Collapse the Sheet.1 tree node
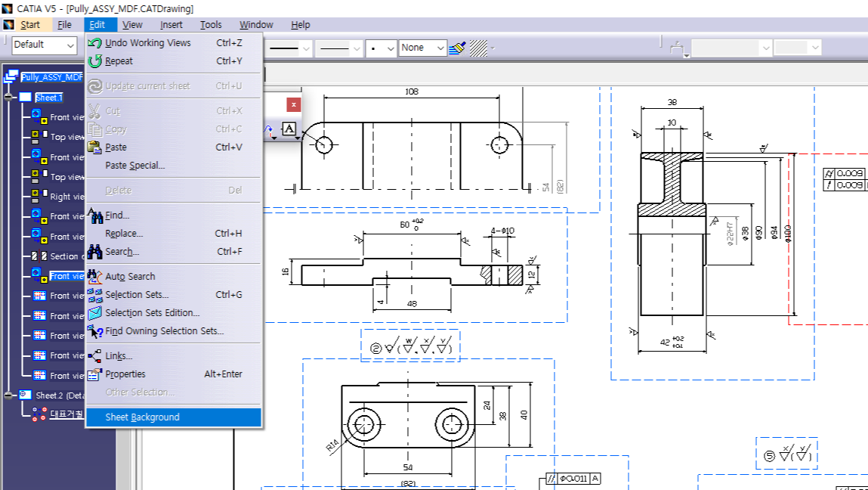The image size is (868, 490). (8, 98)
